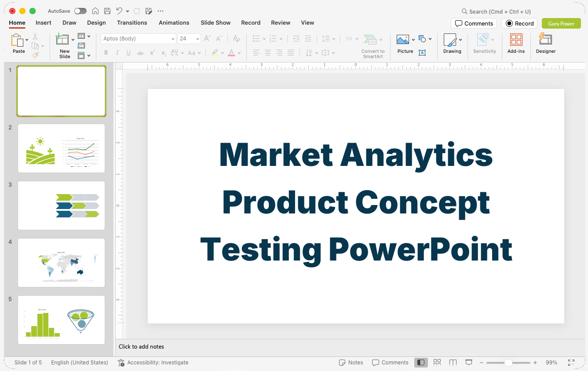Screen dimensions: 588x371
Task: Switch to Reading View book icon
Action: click(x=453, y=362)
